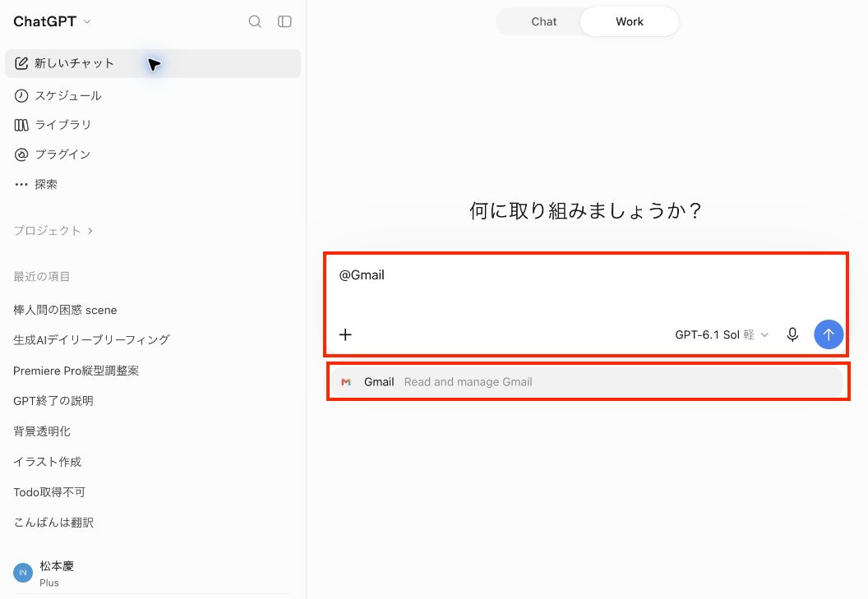This screenshot has width=868, height=599.
Task: Start voice input with microphone icon
Action: coord(792,334)
